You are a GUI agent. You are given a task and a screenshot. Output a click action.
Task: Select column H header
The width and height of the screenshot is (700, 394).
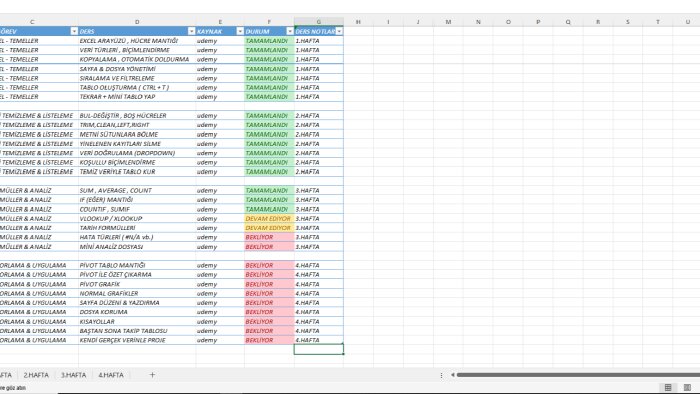pos(358,21)
